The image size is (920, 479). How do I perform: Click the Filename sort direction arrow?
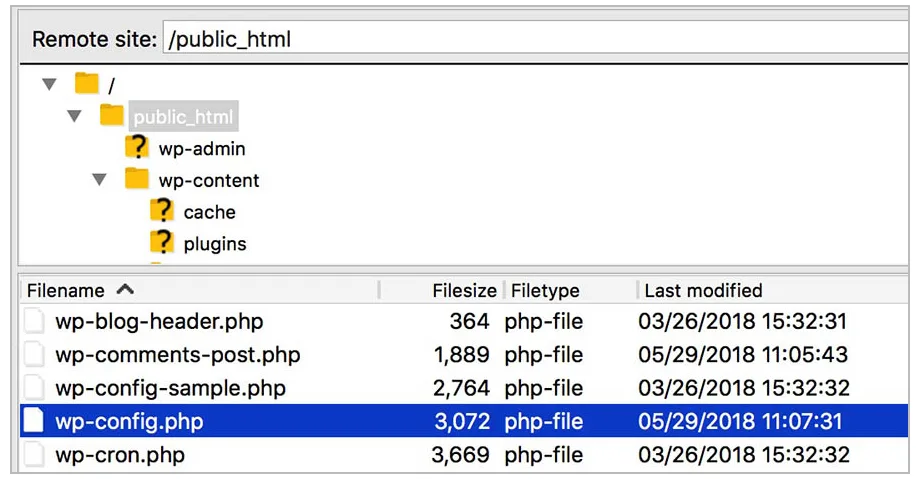point(125,289)
